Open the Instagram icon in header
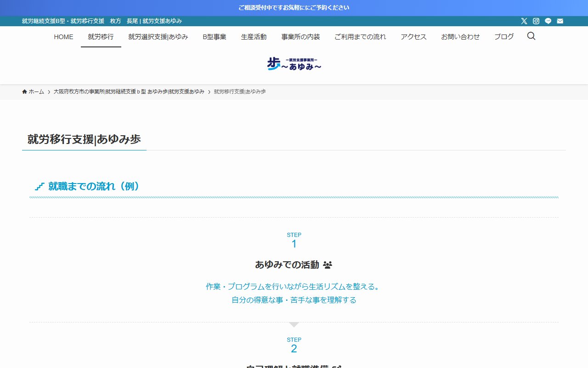588x368 pixels. 536,21
